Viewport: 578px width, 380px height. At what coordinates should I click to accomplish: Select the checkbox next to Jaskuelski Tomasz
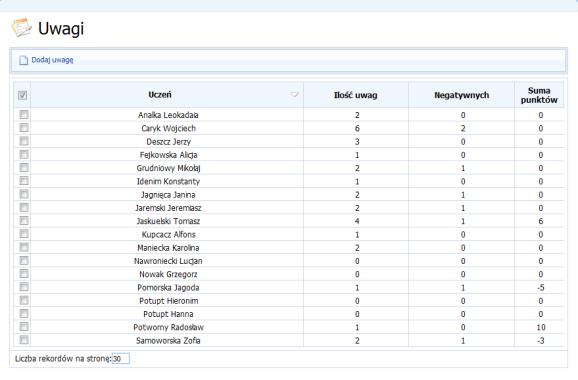click(x=24, y=221)
